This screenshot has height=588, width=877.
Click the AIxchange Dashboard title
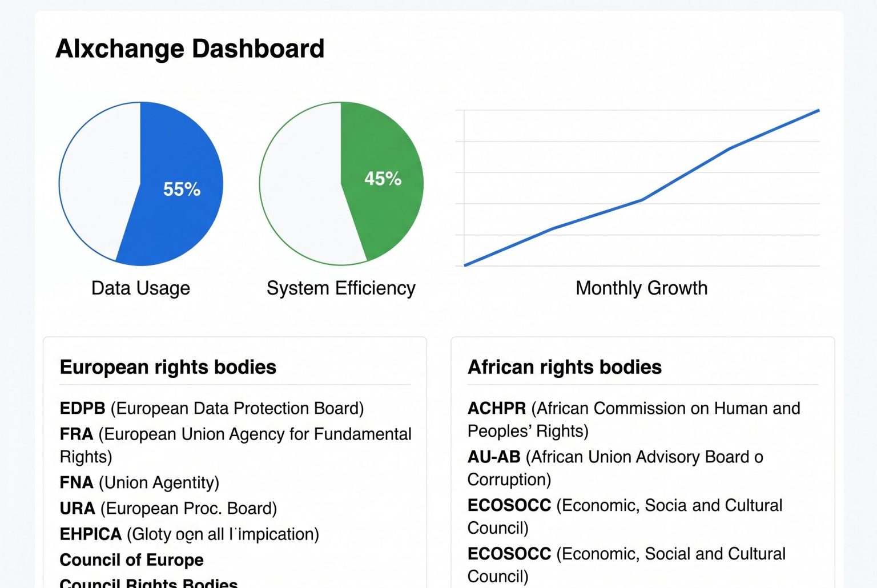190,49
